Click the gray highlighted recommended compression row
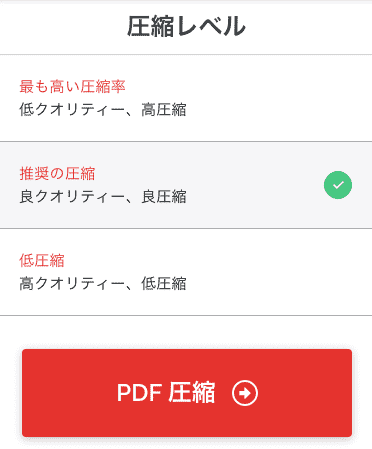The width and height of the screenshot is (372, 449). point(186,185)
